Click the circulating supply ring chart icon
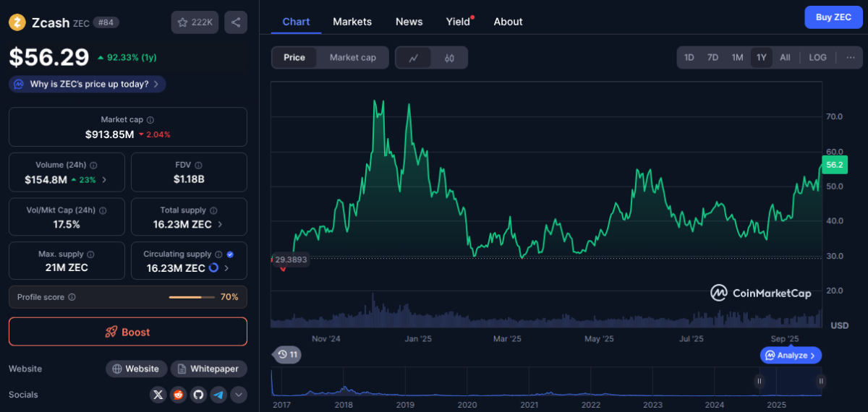This screenshot has width=868, height=412. click(x=214, y=268)
